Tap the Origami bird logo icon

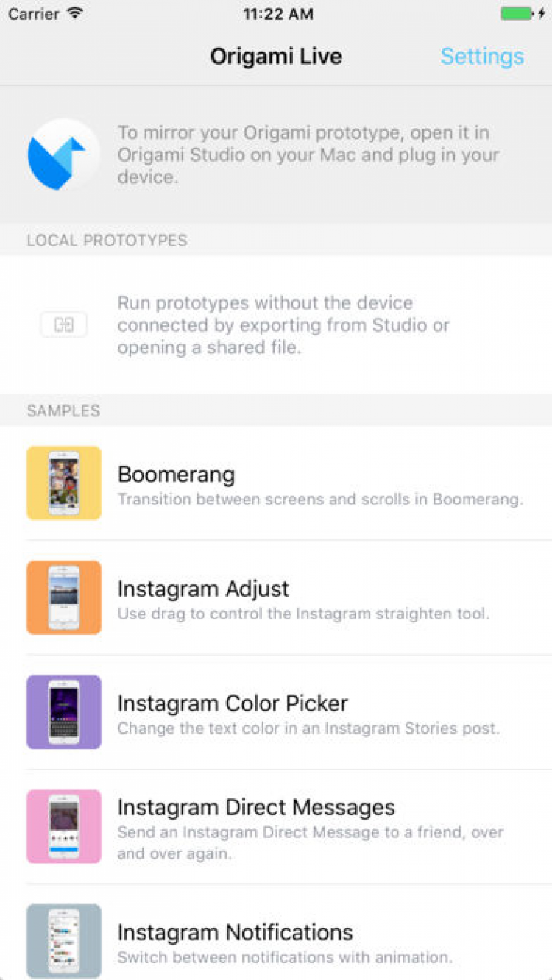62,155
